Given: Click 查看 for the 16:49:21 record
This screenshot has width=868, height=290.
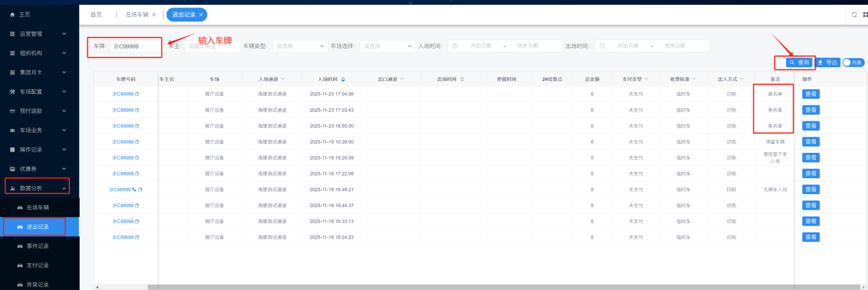Looking at the screenshot, I should click(810, 189).
